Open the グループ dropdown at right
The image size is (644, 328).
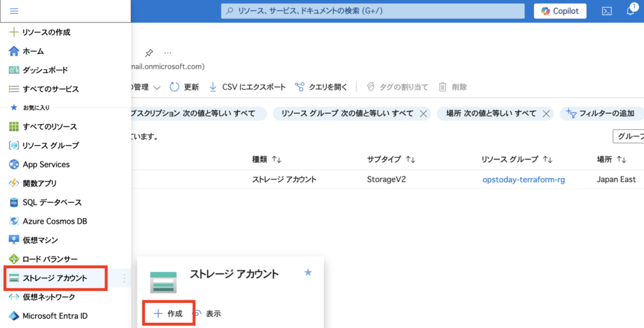[628, 137]
